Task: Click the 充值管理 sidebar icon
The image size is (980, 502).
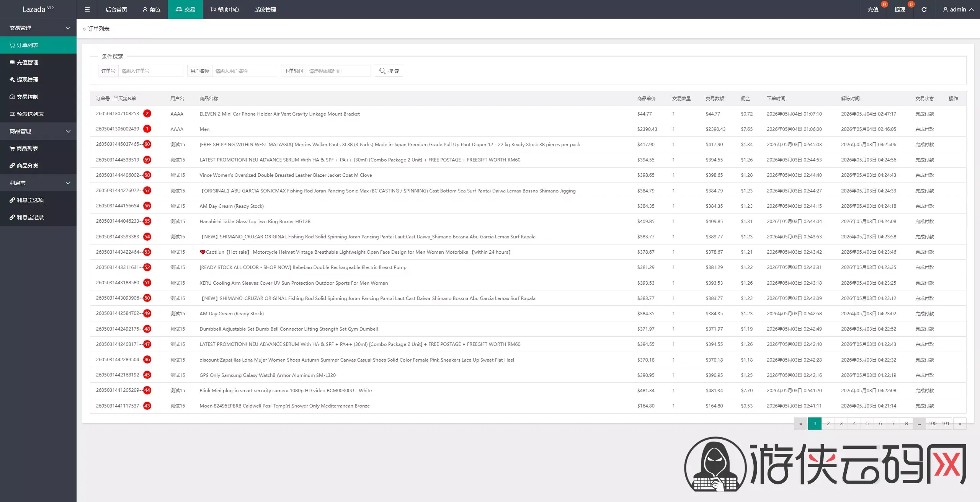Action: tap(12, 62)
